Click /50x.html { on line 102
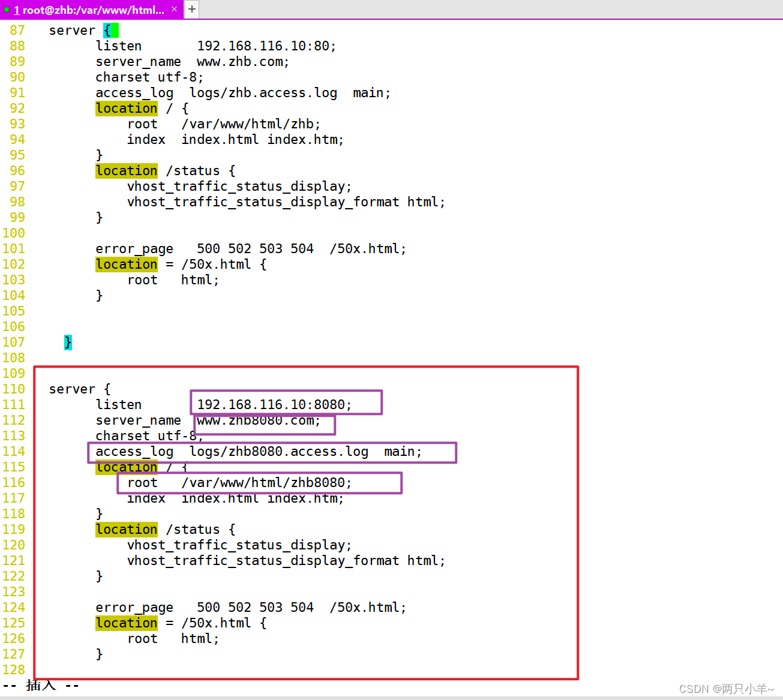Viewport: 783px width, 700px height. click(224, 265)
